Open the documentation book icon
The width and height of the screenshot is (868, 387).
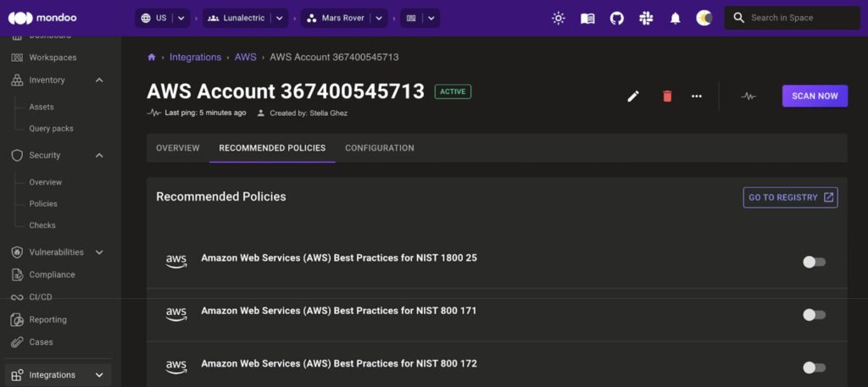[587, 18]
